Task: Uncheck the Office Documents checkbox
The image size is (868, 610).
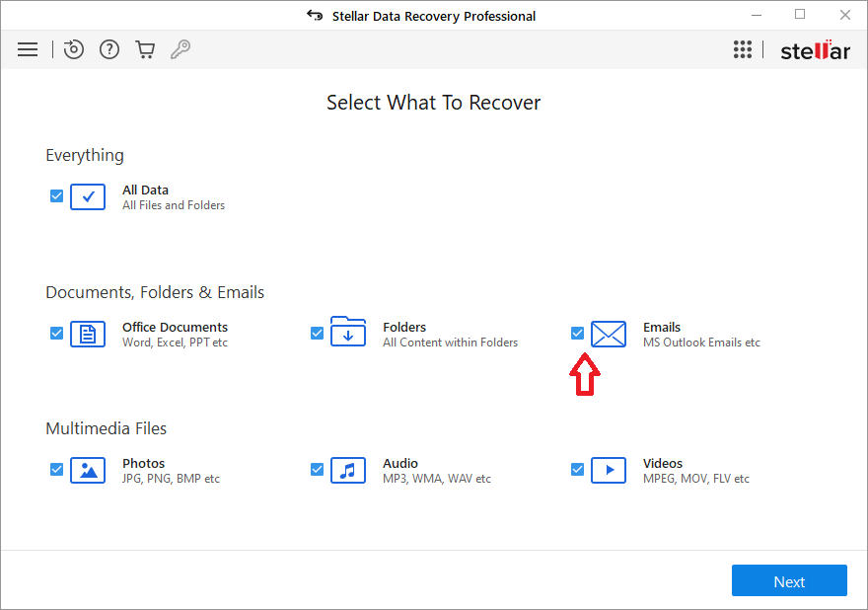Action: [x=56, y=333]
